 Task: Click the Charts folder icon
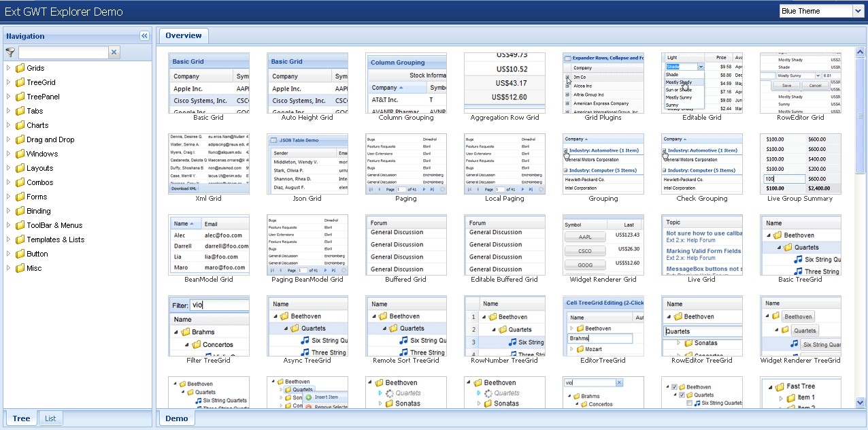[20, 125]
